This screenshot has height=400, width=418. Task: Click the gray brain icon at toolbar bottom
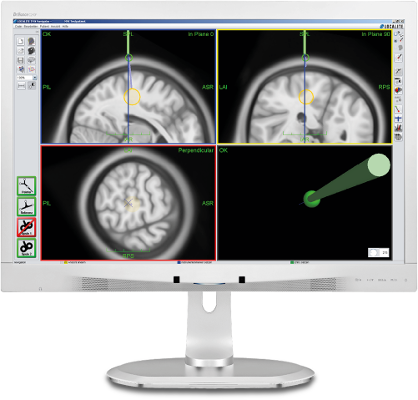point(398,136)
